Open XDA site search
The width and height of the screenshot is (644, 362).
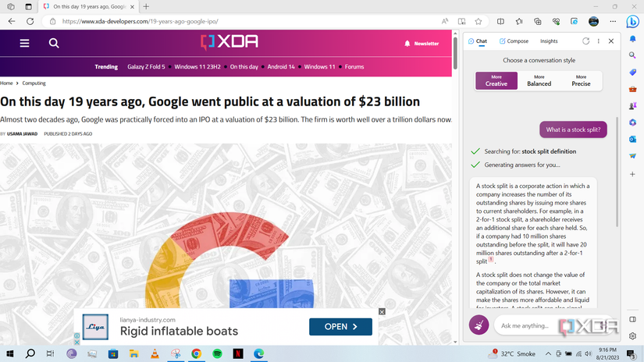(54, 43)
